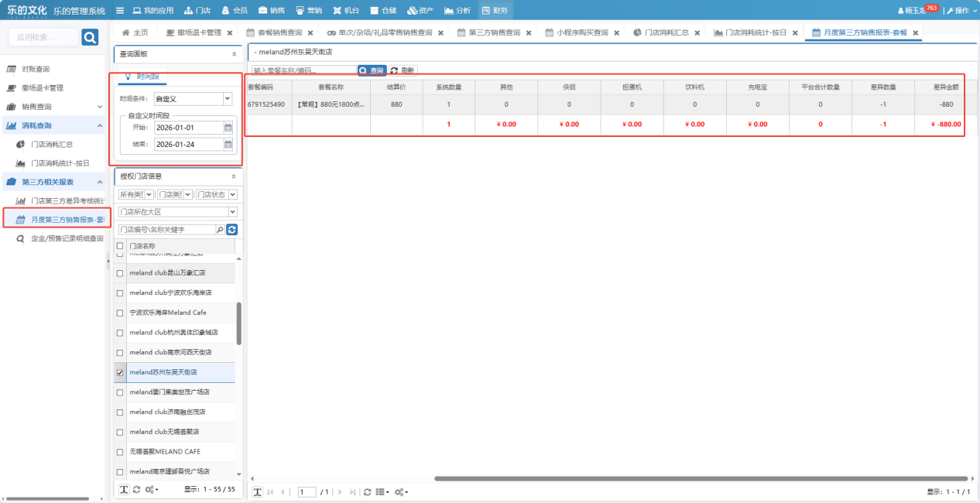Open 定金/预售记录明细查询 in sidebar
The image size is (980, 503).
click(66, 239)
